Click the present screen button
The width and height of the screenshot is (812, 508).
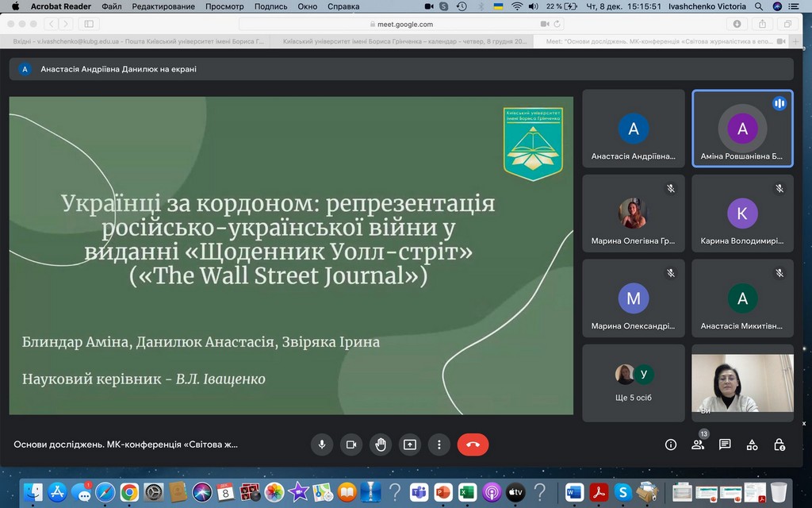tap(410, 444)
